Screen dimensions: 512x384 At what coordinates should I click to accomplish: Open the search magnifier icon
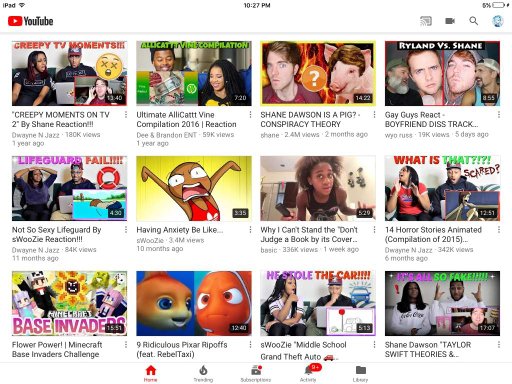click(474, 21)
